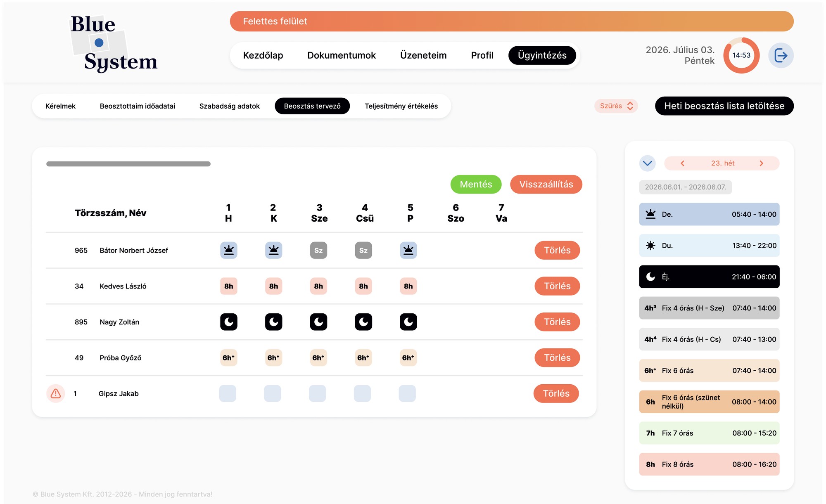Select the Éj. night shift 21:40 - 06:00
The height and width of the screenshot is (504, 826).
tap(709, 277)
